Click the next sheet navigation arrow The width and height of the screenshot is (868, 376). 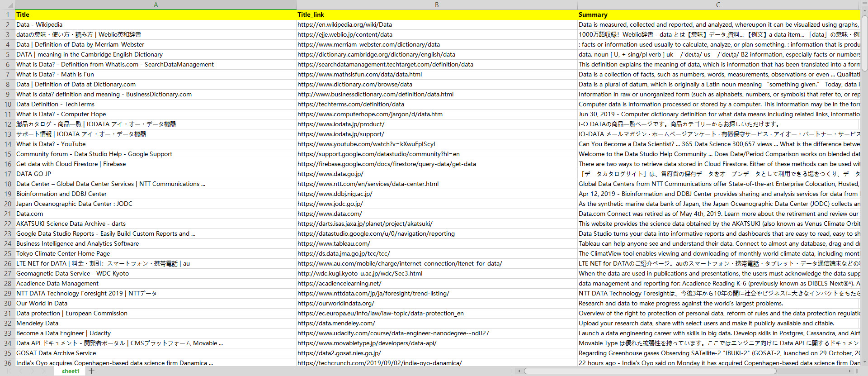point(33,371)
